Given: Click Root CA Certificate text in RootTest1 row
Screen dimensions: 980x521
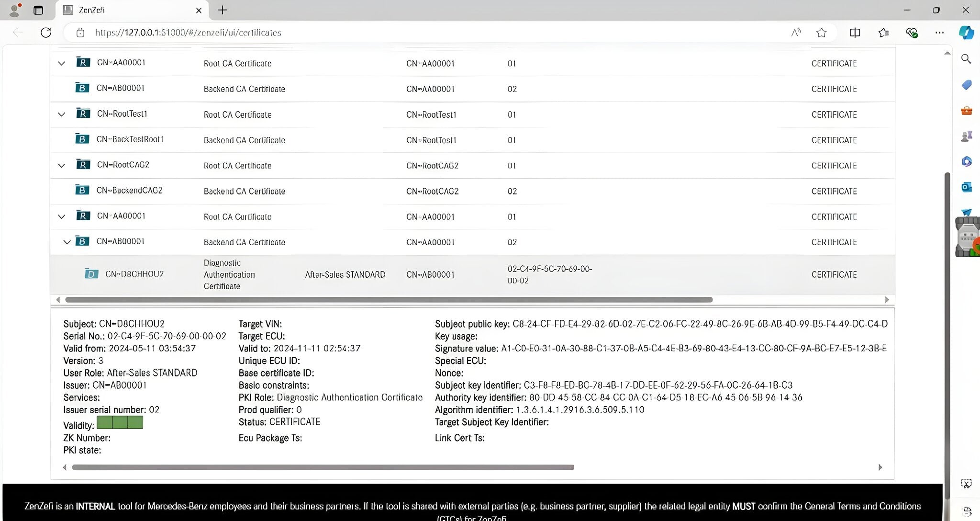Looking at the screenshot, I should click(237, 114).
